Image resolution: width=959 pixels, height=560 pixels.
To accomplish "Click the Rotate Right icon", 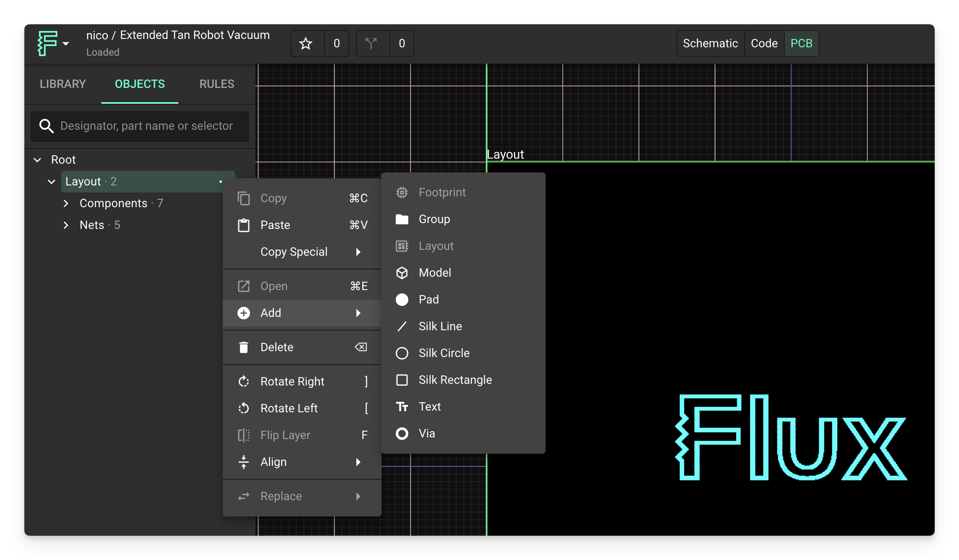I will point(244,382).
